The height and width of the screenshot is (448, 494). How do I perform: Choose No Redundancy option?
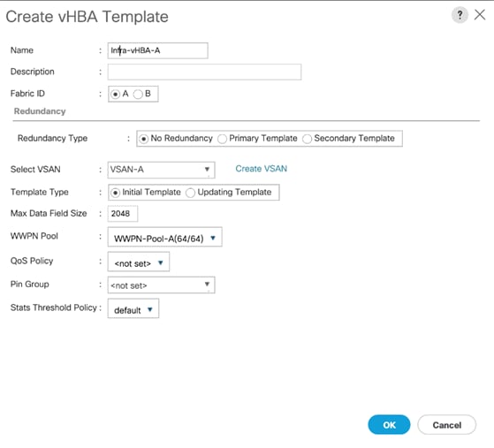point(143,139)
